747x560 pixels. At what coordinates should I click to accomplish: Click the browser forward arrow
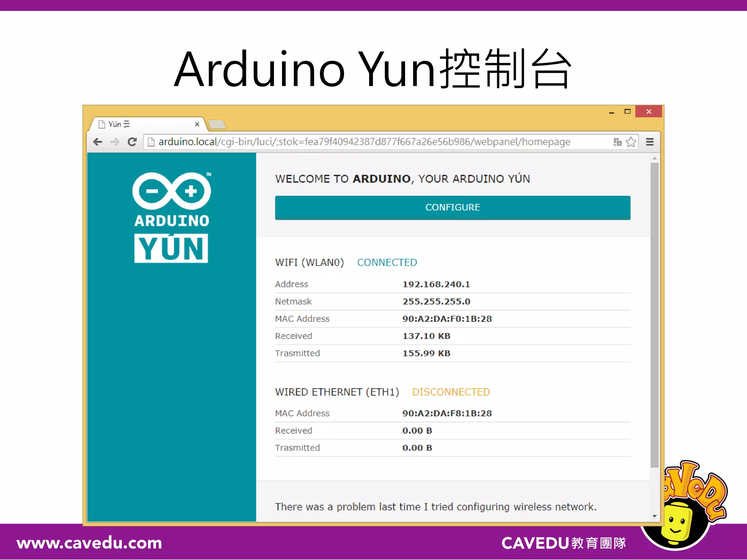[x=115, y=142]
